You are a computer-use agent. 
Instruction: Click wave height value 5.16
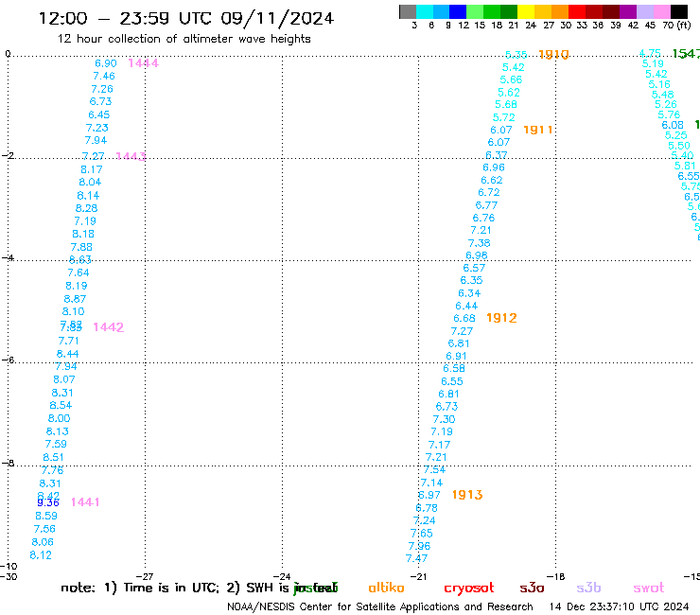[x=659, y=84]
